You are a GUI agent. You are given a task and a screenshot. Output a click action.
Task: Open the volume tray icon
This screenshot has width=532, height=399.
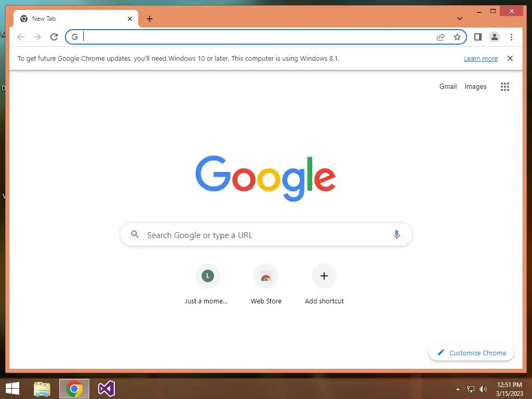483,389
